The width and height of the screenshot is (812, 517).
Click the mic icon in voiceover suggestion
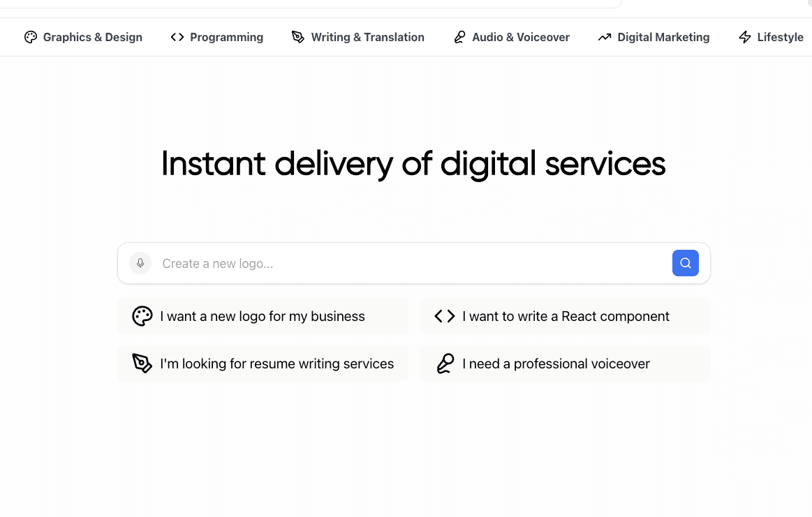click(x=444, y=364)
